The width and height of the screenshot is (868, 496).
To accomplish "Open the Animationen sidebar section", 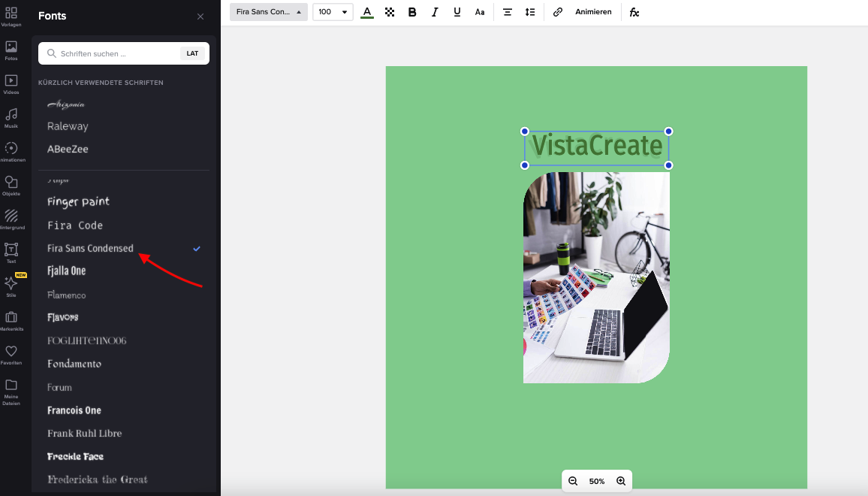I will click(11, 152).
